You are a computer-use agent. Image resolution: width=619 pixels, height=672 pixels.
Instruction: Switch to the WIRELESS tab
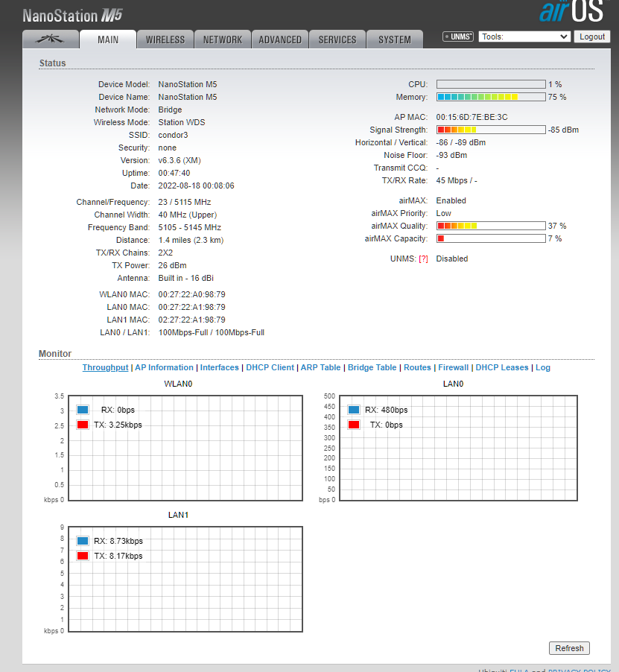(165, 39)
